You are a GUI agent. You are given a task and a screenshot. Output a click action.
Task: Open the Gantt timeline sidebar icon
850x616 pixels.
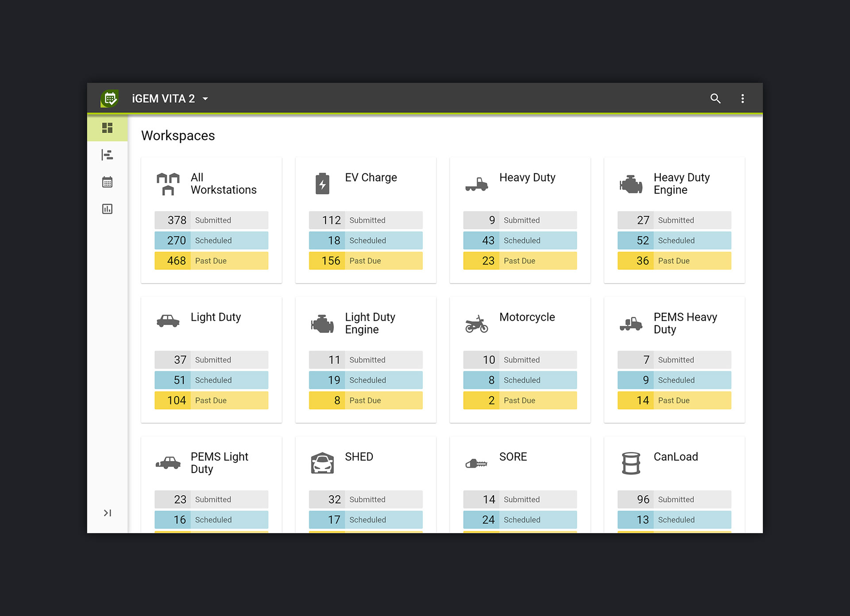pos(107,155)
